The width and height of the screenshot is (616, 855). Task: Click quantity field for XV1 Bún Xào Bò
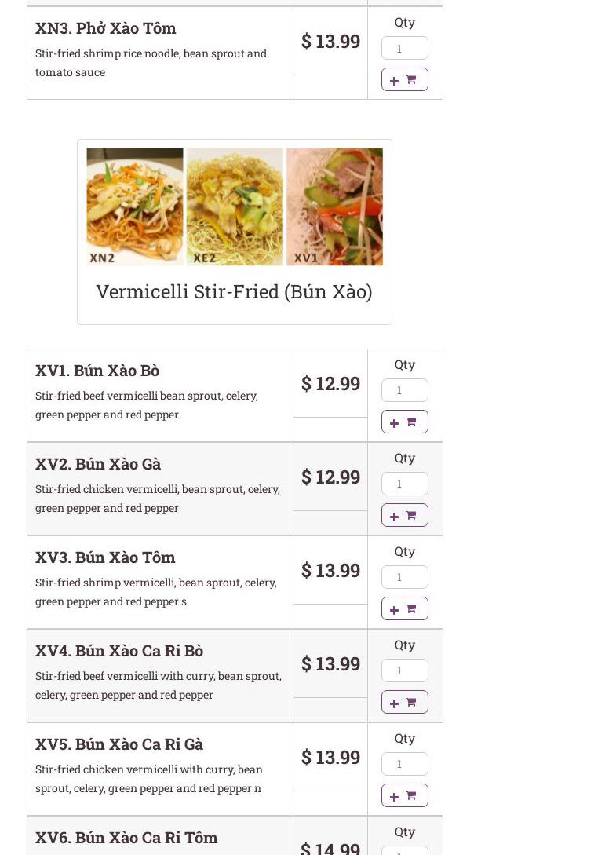point(404,390)
